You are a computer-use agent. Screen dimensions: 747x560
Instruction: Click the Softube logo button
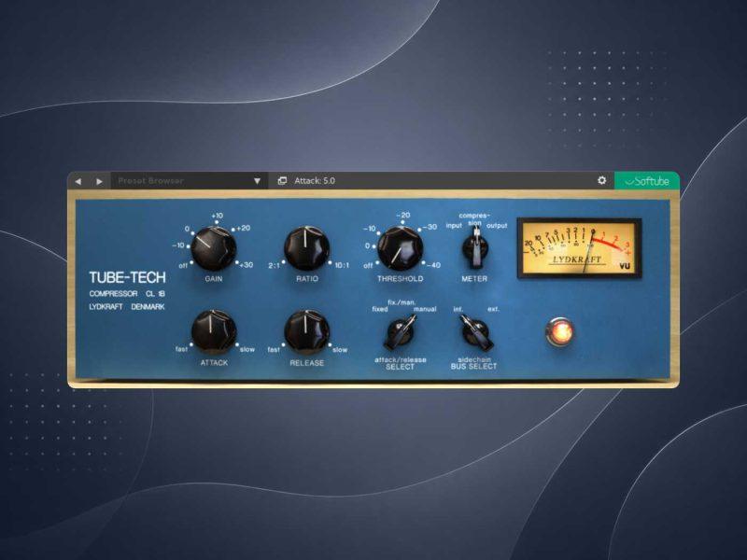tap(646, 181)
